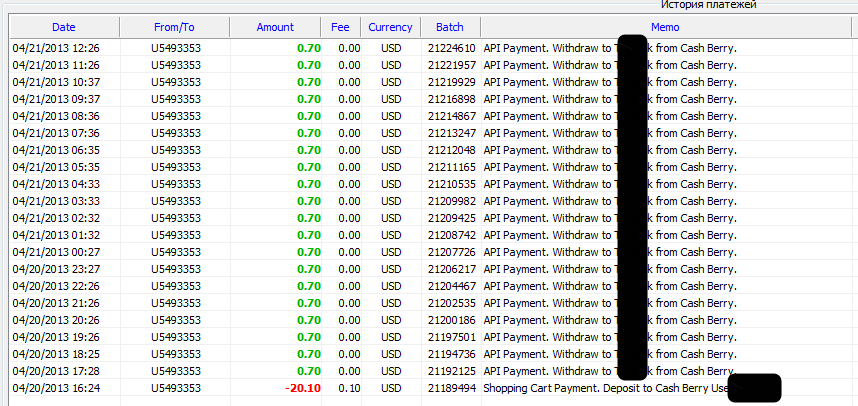Image resolution: width=858 pixels, height=406 pixels.
Task: Sort payments by the Amount column header
Action: click(x=275, y=28)
